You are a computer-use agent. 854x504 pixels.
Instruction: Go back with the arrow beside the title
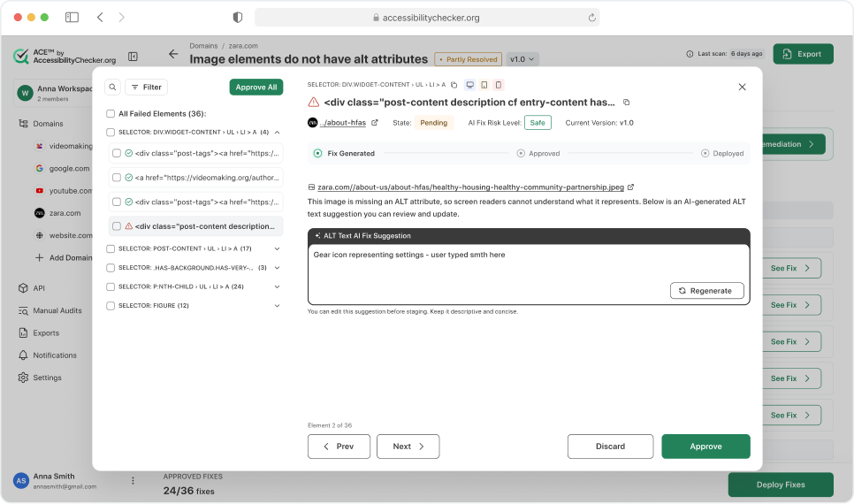tap(173, 54)
